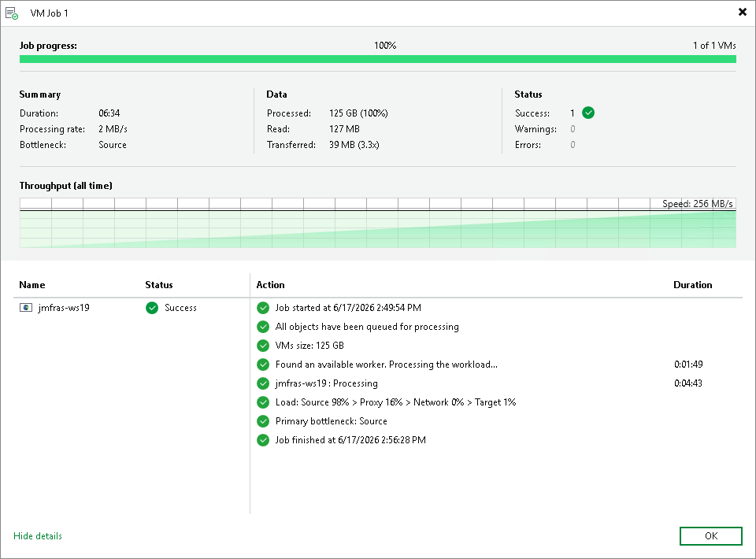Click the Bottleneck value 'Source' in Summary
Viewport: 756px width, 559px height.
coord(113,145)
